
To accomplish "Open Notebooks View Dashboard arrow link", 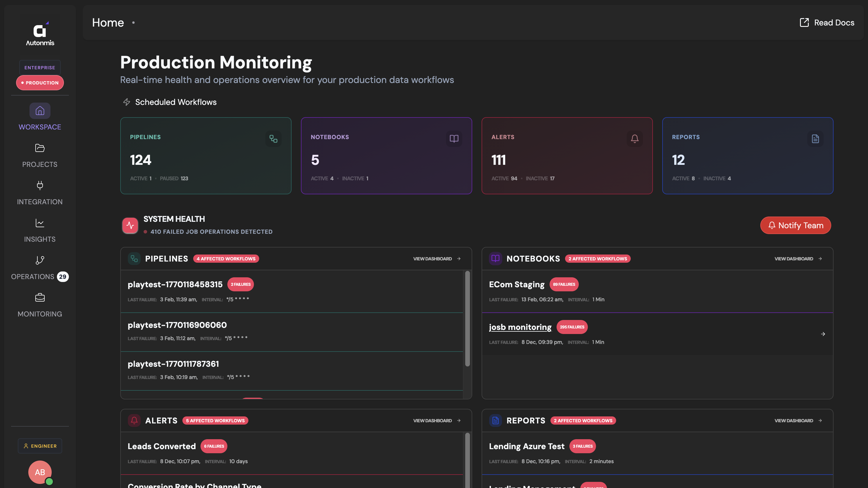I will pos(798,259).
